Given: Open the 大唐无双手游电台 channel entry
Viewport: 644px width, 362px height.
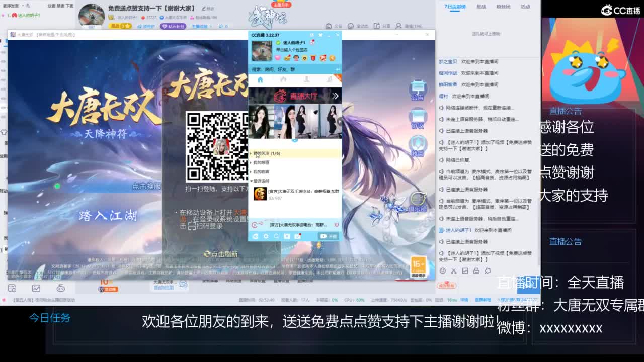Looking at the screenshot, I should (295, 194).
